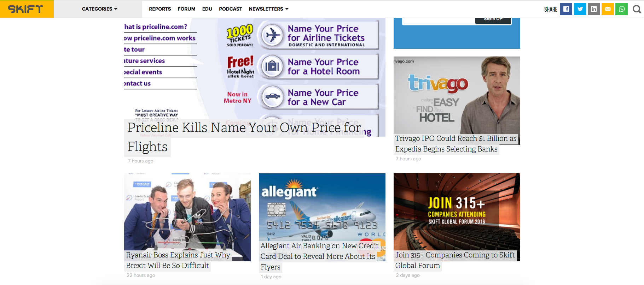Open the search magnifier icon
This screenshot has width=644, height=285.
pos(637,9)
